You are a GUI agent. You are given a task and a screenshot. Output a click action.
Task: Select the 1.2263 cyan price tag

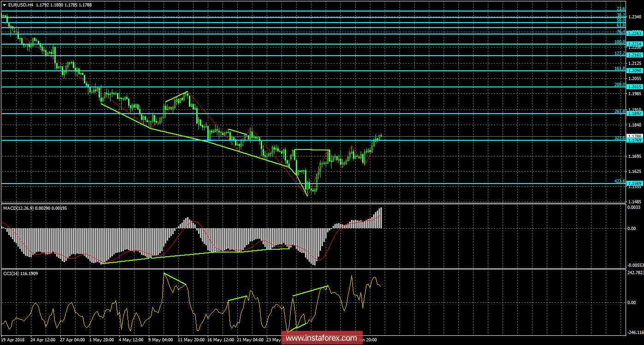(635, 33)
